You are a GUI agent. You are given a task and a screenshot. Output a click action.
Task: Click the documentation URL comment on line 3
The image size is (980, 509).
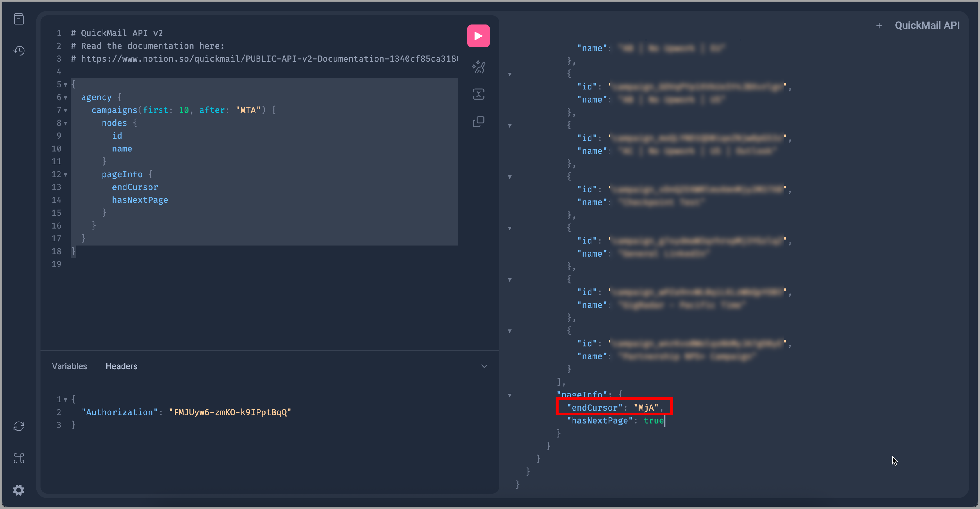click(x=264, y=58)
